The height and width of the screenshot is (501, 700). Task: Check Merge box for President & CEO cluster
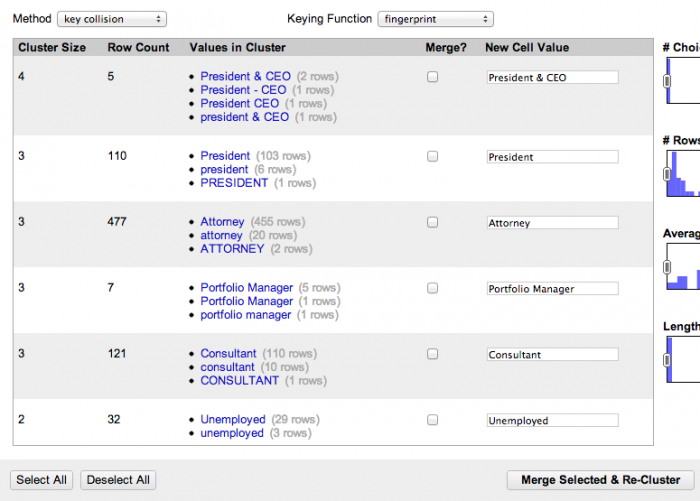pyautogui.click(x=432, y=77)
